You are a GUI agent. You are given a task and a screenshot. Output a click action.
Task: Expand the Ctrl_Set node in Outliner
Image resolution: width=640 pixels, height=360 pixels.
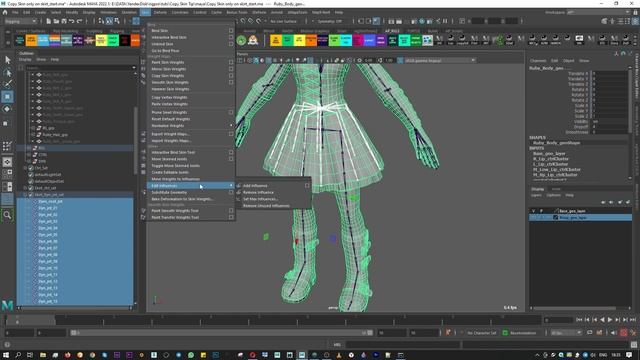coord(25,168)
